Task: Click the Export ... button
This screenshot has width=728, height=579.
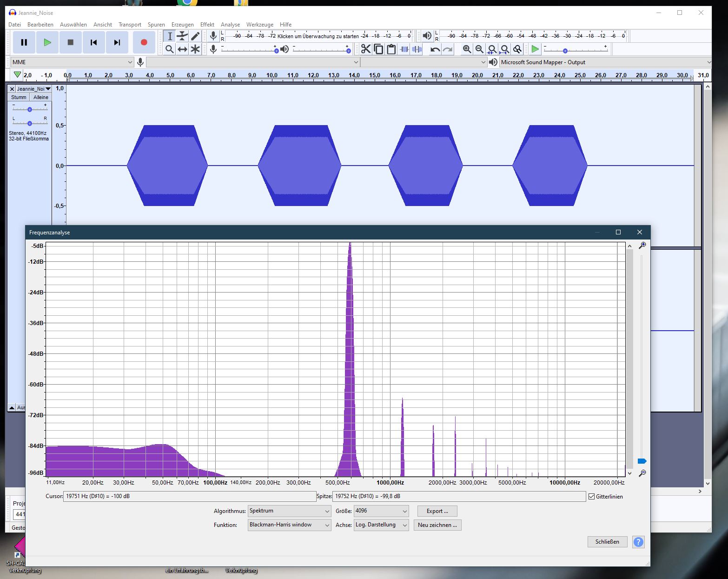Action: point(437,511)
